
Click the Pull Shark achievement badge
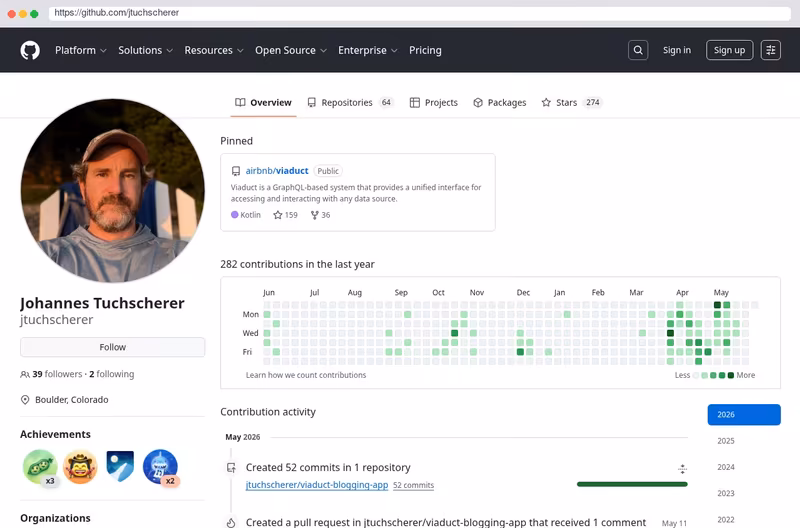(160, 466)
